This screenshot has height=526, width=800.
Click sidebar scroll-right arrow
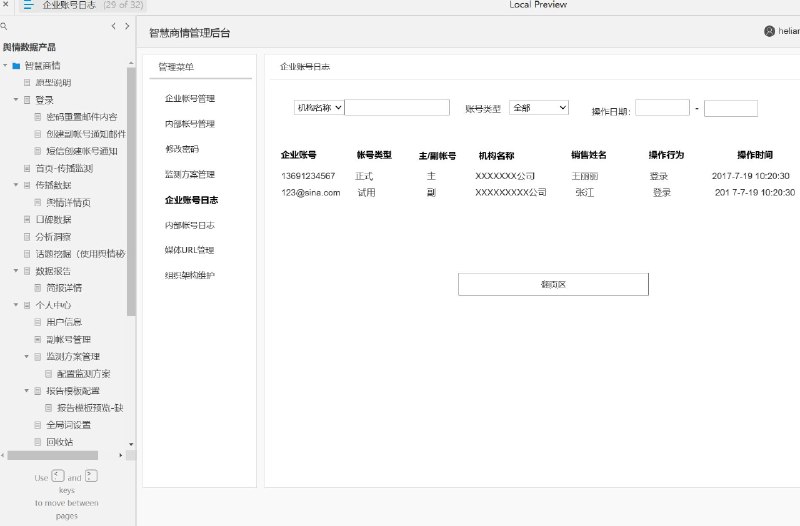click(120, 455)
